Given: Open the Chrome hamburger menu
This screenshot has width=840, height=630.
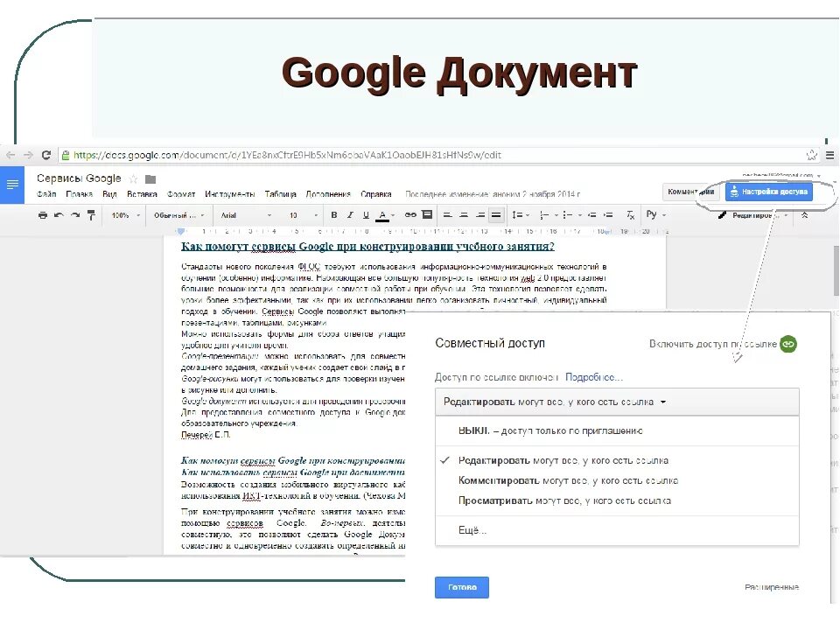Looking at the screenshot, I should [829, 156].
